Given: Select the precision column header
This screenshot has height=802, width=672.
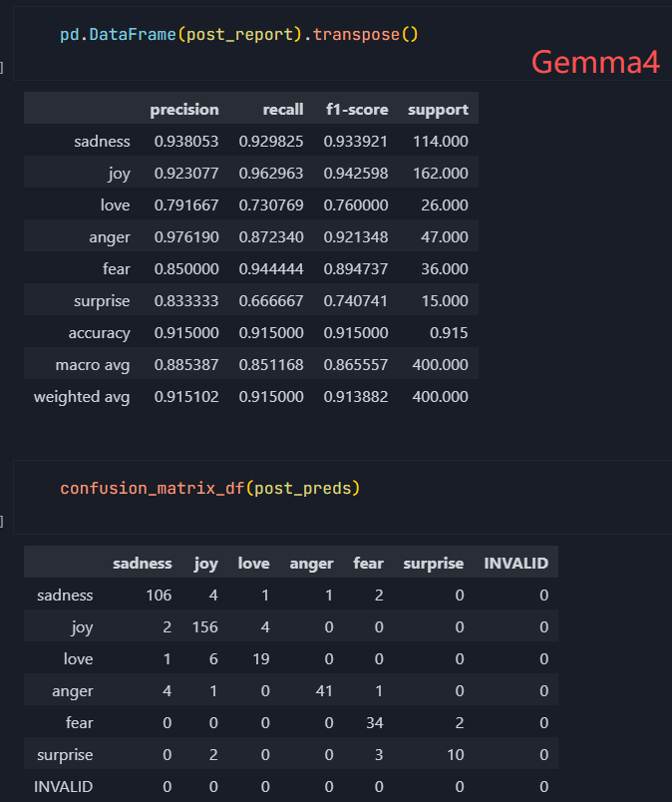Looking at the screenshot, I should click(x=184, y=110).
